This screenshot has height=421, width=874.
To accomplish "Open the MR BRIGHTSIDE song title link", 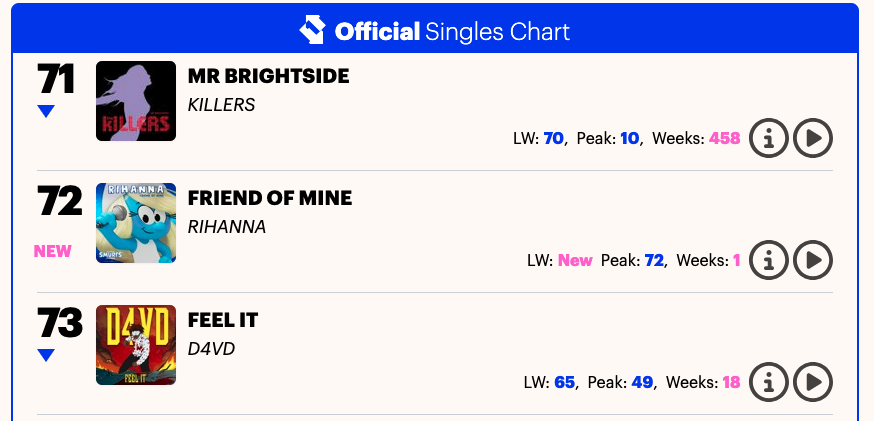I will 268,76.
